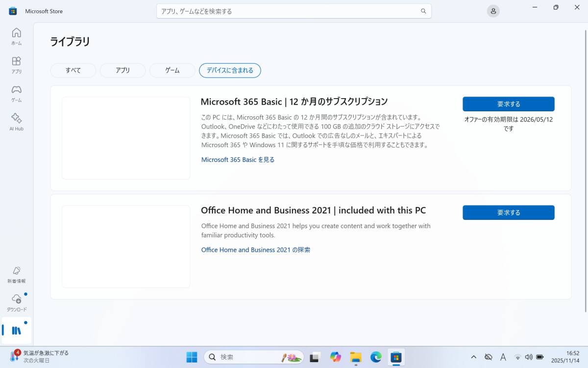588x368 pixels.
Task: Open the Library icon in the sidebar
Action: (16, 330)
